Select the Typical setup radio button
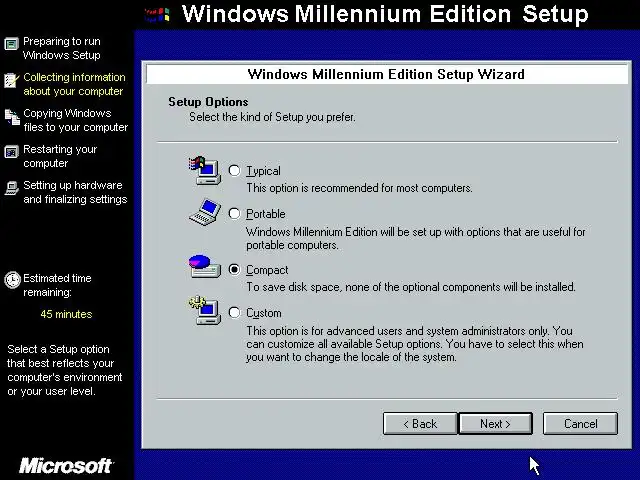This screenshot has height=480, width=640. (234, 170)
